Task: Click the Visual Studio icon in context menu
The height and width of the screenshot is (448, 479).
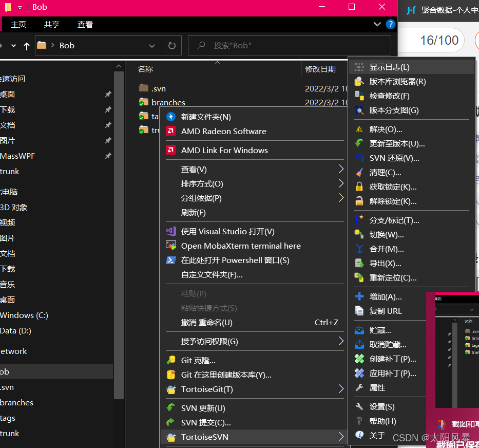Action: click(171, 231)
